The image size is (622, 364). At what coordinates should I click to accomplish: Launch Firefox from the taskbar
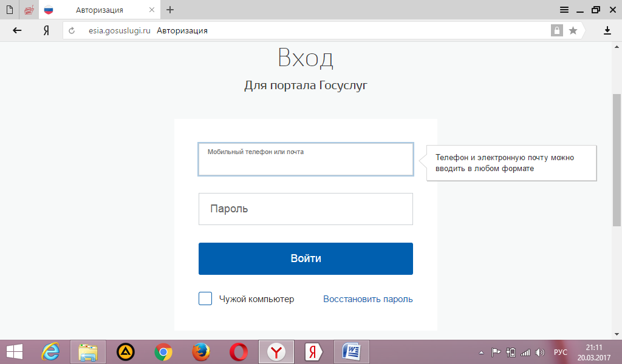pyautogui.click(x=201, y=352)
